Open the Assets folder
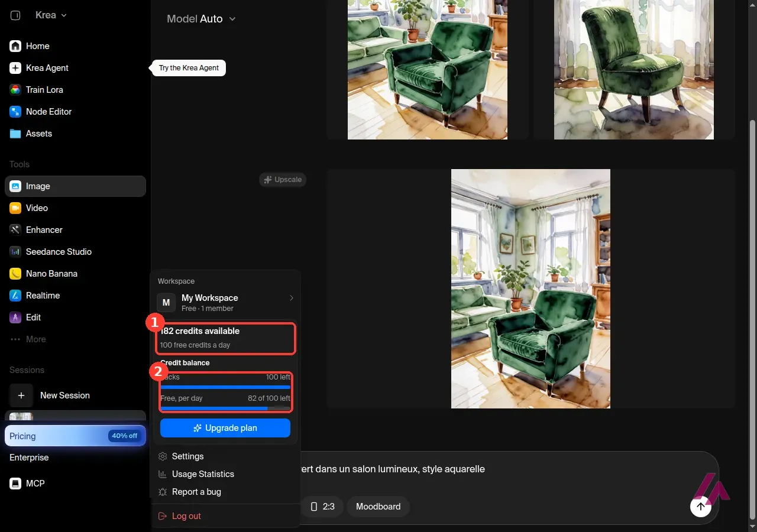Viewport: 757px width, 532px height. 75,134
